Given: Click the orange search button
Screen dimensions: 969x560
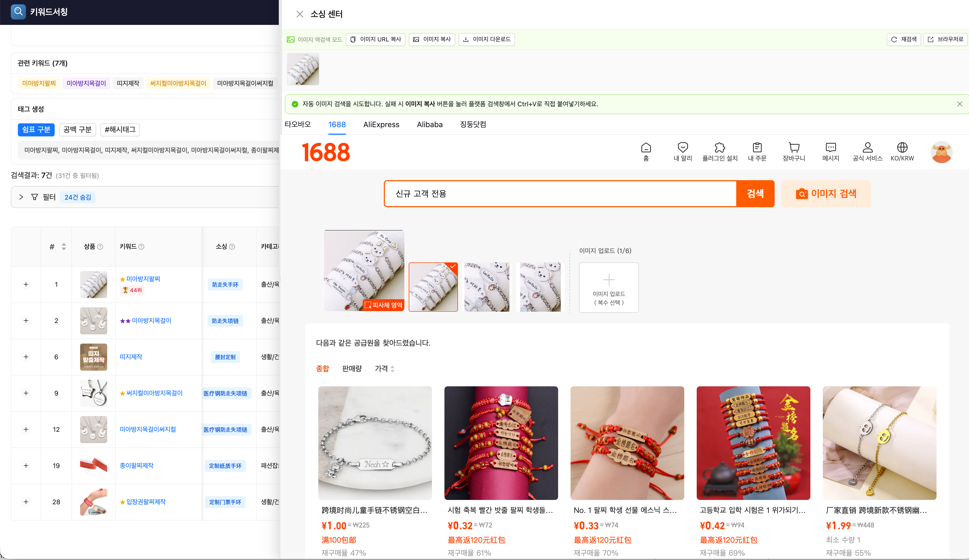Looking at the screenshot, I should 755,194.
